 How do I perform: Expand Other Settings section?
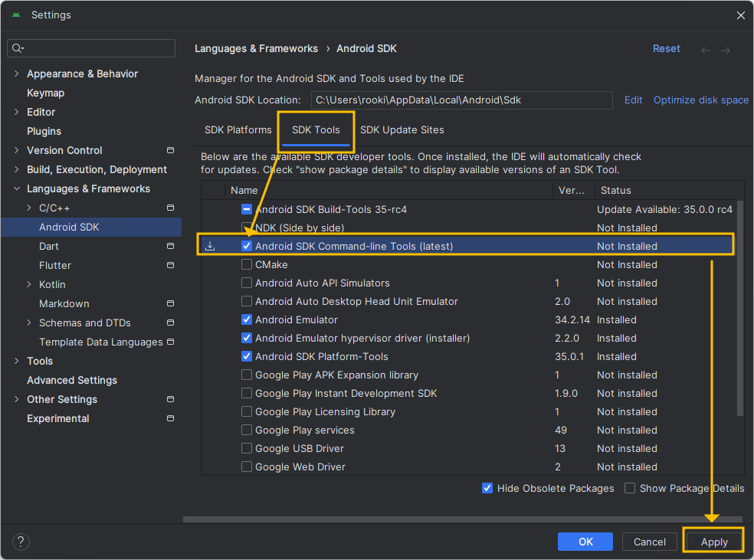pos(17,399)
